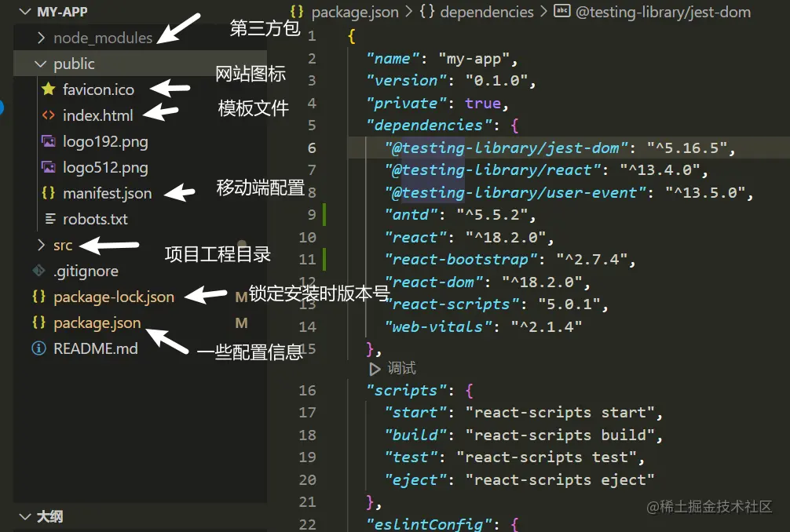Screen dimensions: 790x532
Task: Click the braces icon beside package.json in tree
Action: click(x=38, y=322)
